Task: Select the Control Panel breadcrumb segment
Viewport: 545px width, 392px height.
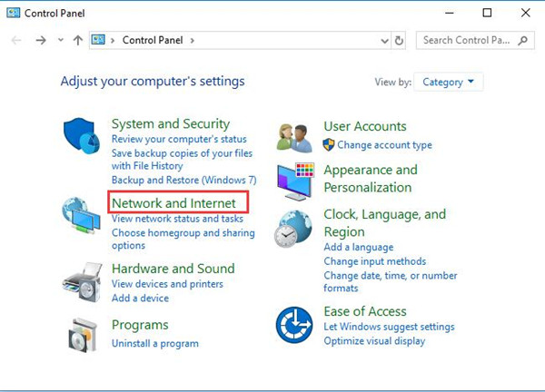Action: point(153,40)
